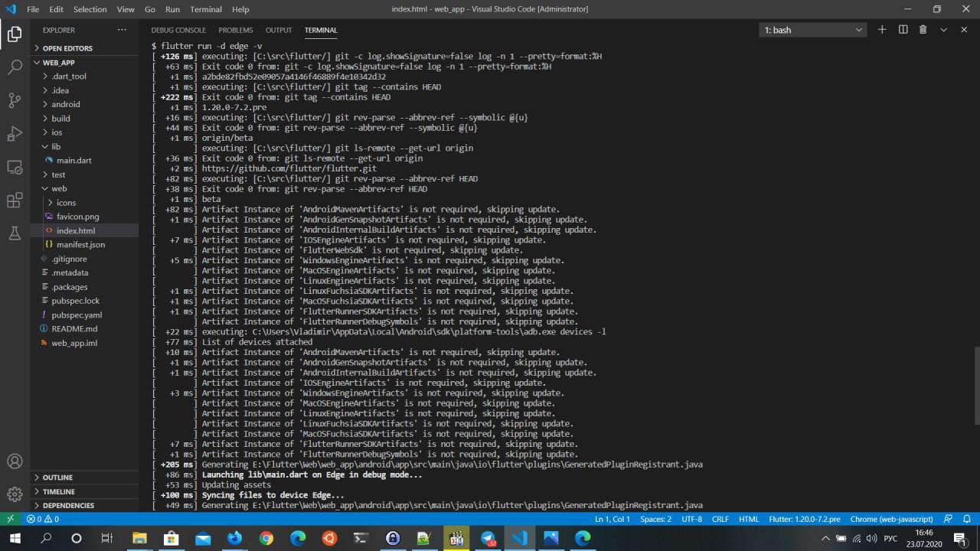Click the feedback icon in status bar
This screenshot has width=980, height=551.
948,519
